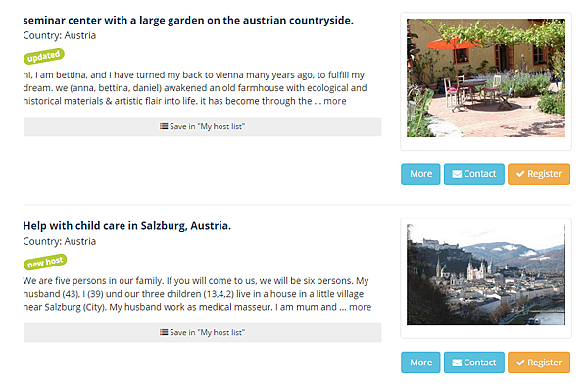
Task: Click the More button for the seminar center
Action: (420, 174)
